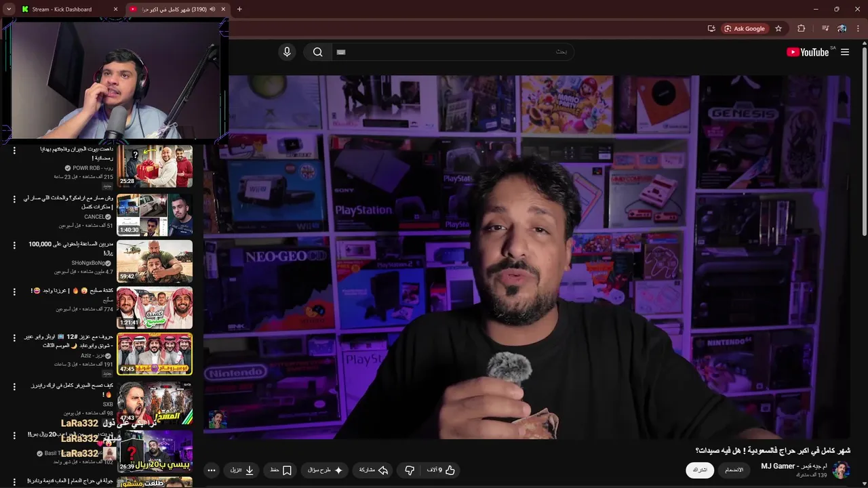Image resolution: width=868 pixels, height=488 pixels.
Task: Click the magnifier search icon
Action: pyautogui.click(x=317, y=52)
